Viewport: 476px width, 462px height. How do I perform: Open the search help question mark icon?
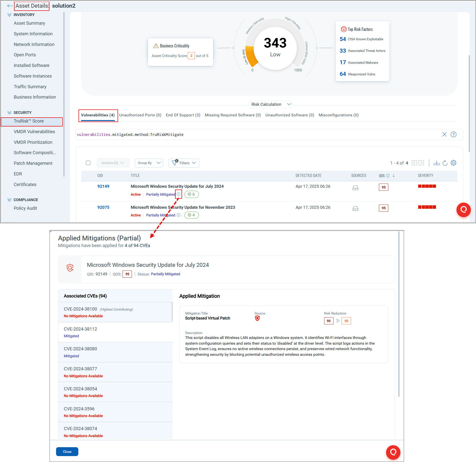[x=453, y=134]
